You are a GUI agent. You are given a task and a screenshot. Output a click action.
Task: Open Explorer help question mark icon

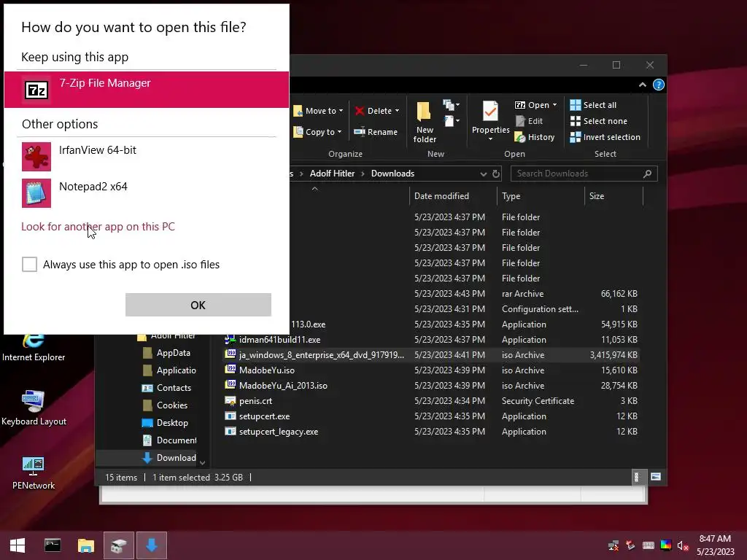click(x=659, y=85)
